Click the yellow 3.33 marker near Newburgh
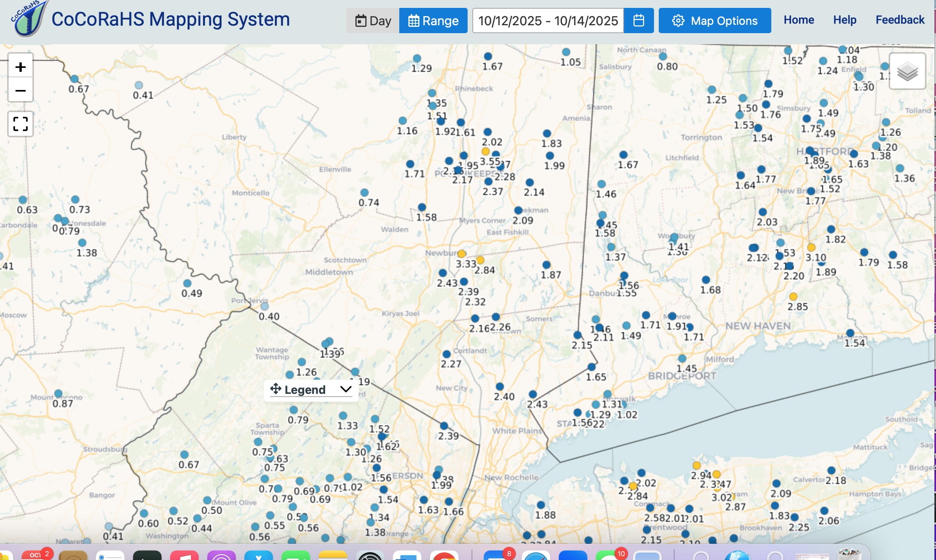Image resolution: width=936 pixels, height=560 pixels. (x=461, y=254)
